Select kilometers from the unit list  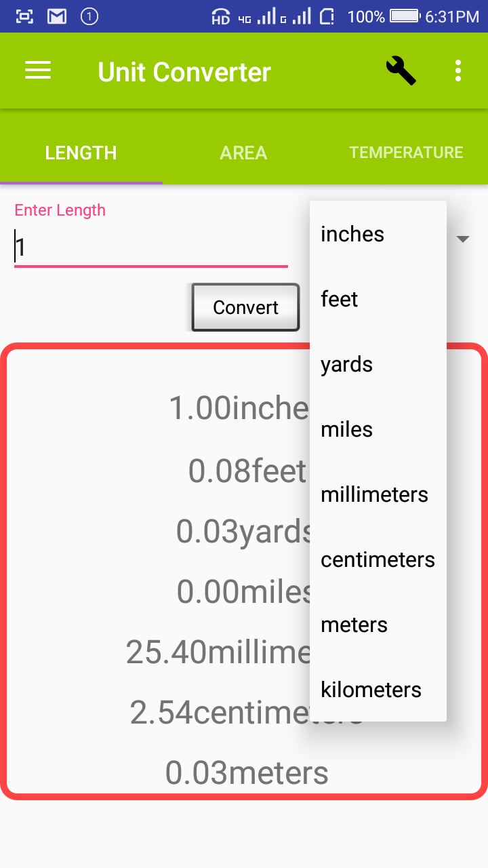(x=371, y=690)
